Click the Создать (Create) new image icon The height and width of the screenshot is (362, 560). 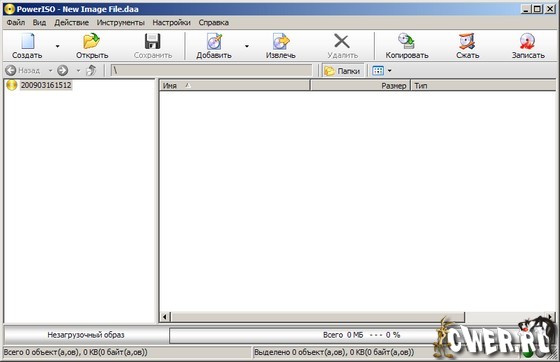[x=28, y=42]
